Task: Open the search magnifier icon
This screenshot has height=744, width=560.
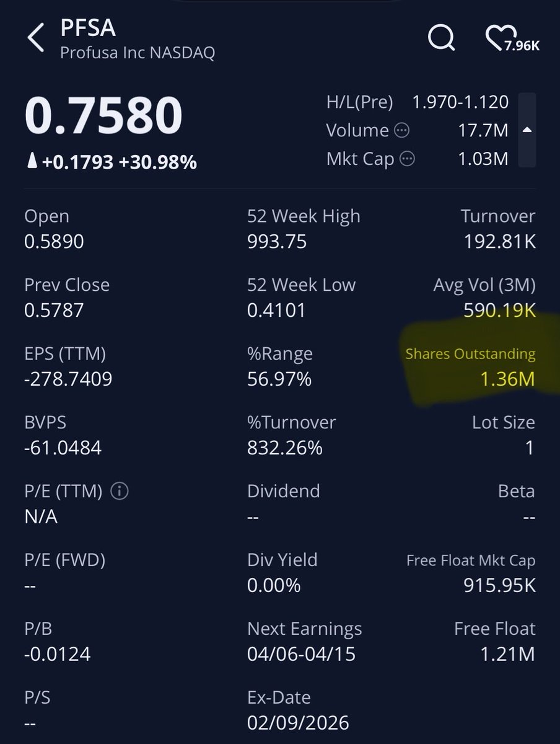Action: point(442,38)
